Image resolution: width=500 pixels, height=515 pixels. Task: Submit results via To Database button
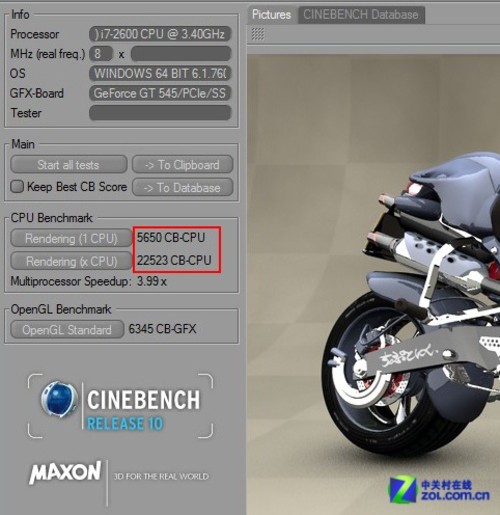[182, 188]
